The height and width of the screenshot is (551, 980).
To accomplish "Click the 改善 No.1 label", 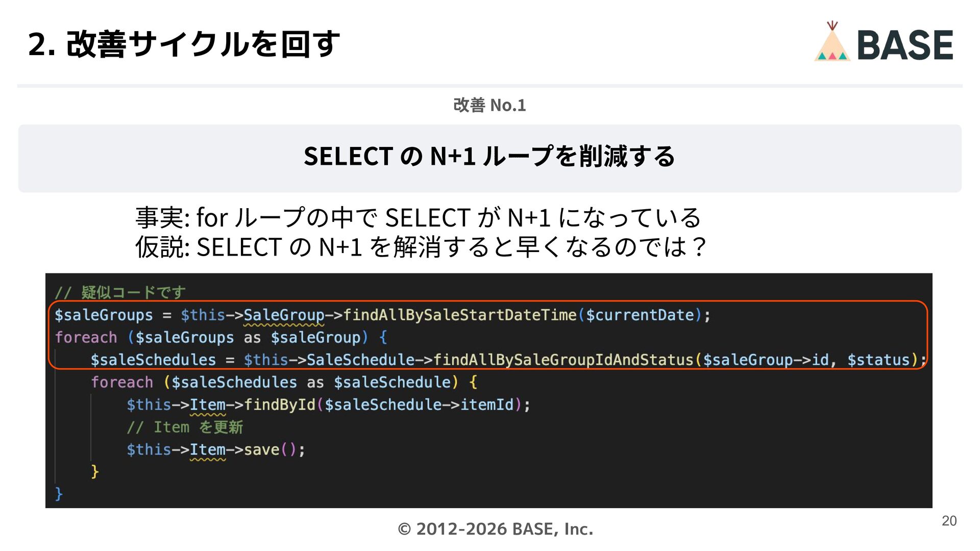I will click(489, 105).
